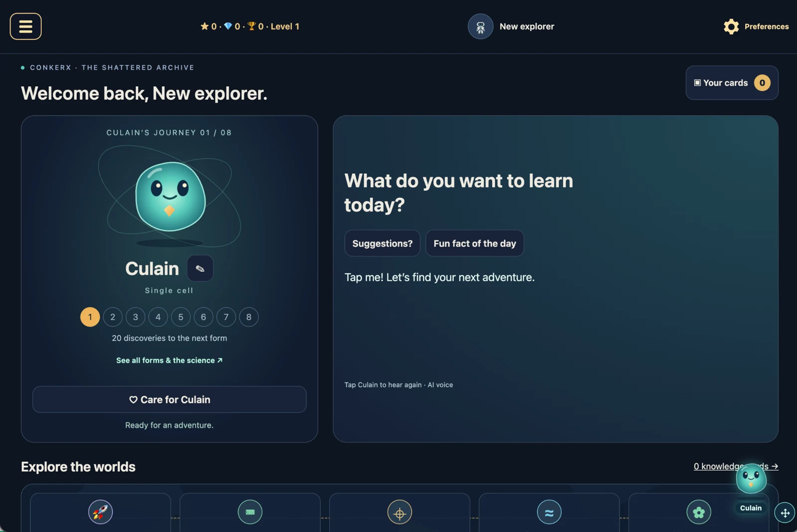797x532 pixels.
Task: Click the Culain's Journey 01 / 08 label
Action: click(x=169, y=133)
